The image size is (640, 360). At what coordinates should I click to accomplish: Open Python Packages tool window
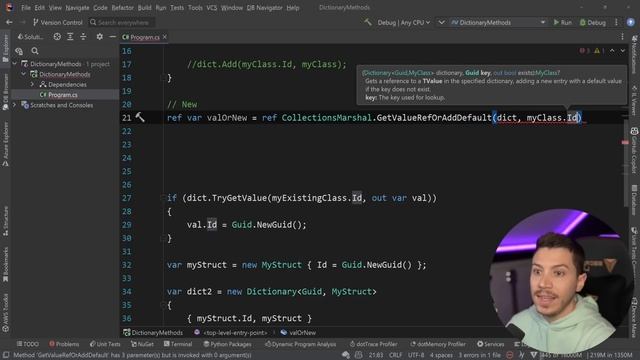(x=227, y=344)
